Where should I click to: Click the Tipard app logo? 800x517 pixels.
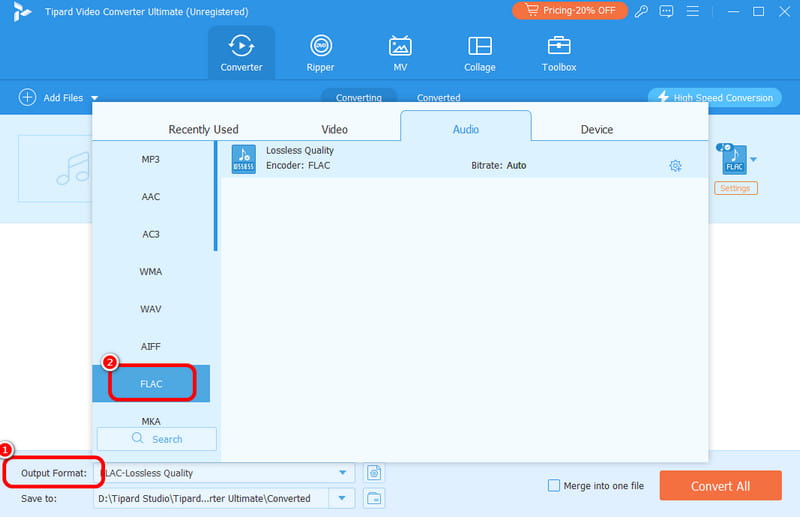click(x=22, y=11)
